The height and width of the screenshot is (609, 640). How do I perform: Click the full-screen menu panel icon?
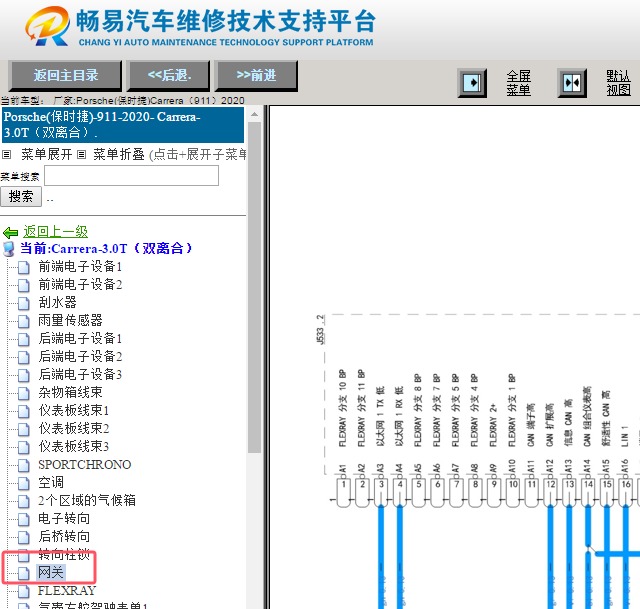tap(472, 83)
